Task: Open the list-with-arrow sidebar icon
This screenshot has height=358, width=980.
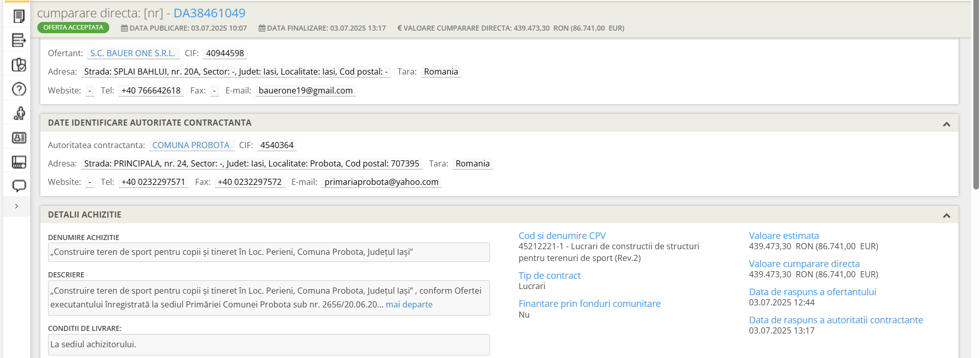Action: [19, 40]
